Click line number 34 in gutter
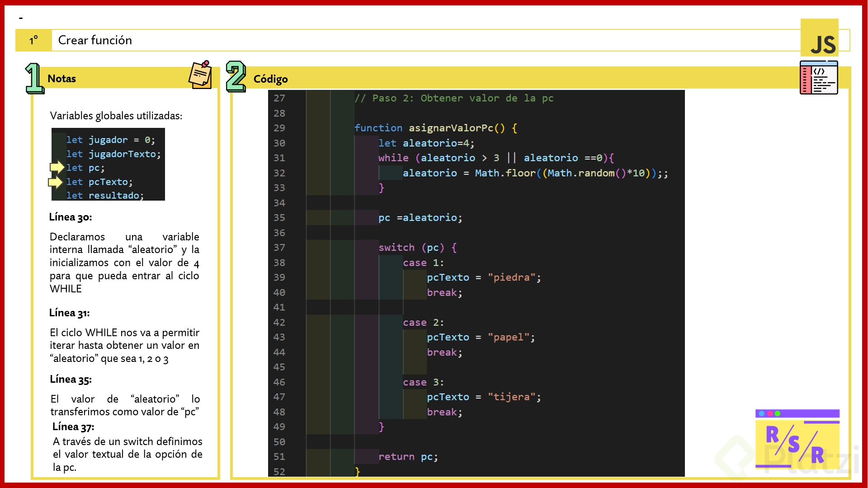 pos(279,203)
